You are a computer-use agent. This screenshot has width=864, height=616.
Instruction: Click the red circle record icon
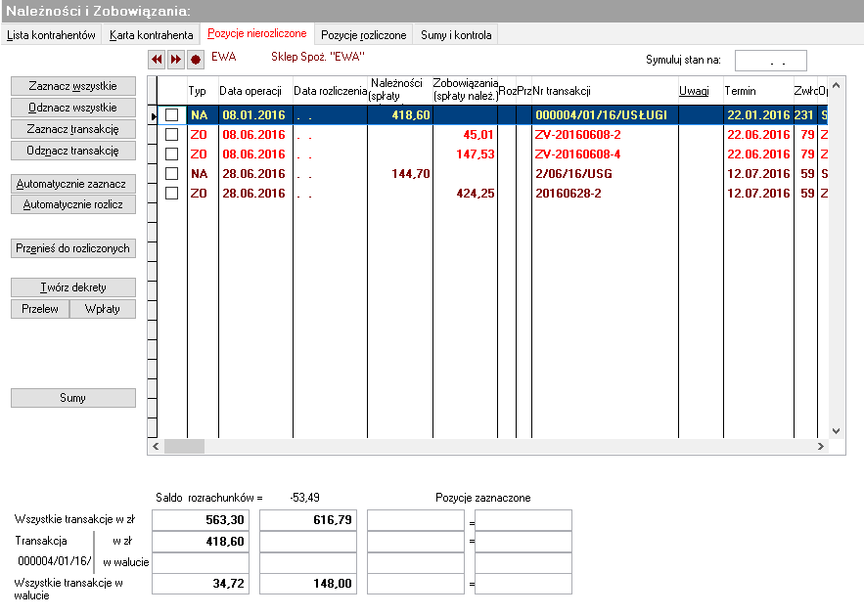[195, 59]
